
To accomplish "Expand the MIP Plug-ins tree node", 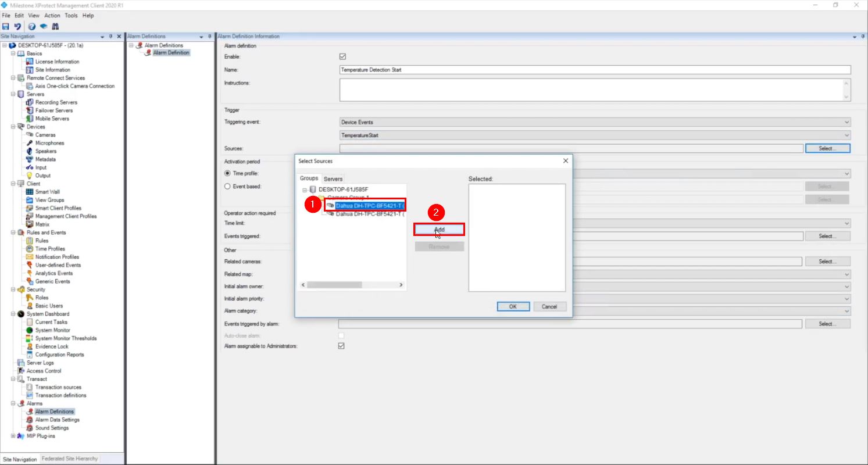I will 13,436.
